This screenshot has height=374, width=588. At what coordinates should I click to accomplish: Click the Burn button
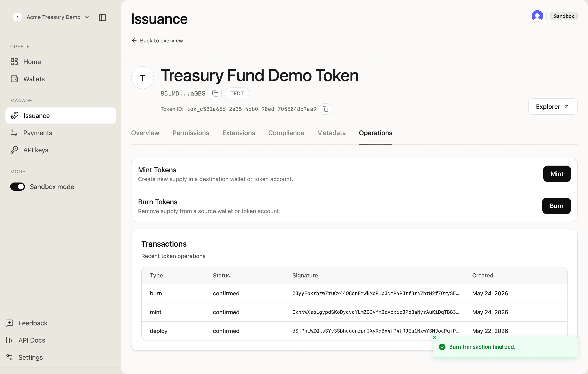pyautogui.click(x=557, y=206)
